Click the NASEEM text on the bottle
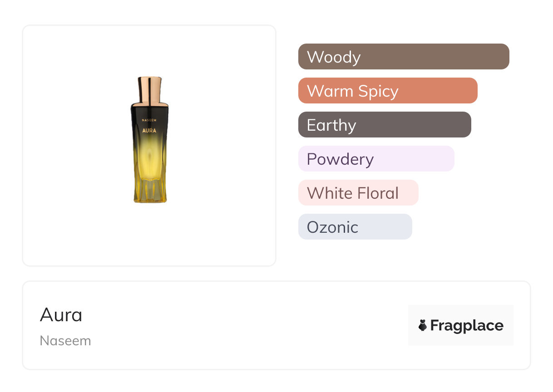Viewport: 553px width, 392px height. click(x=149, y=121)
